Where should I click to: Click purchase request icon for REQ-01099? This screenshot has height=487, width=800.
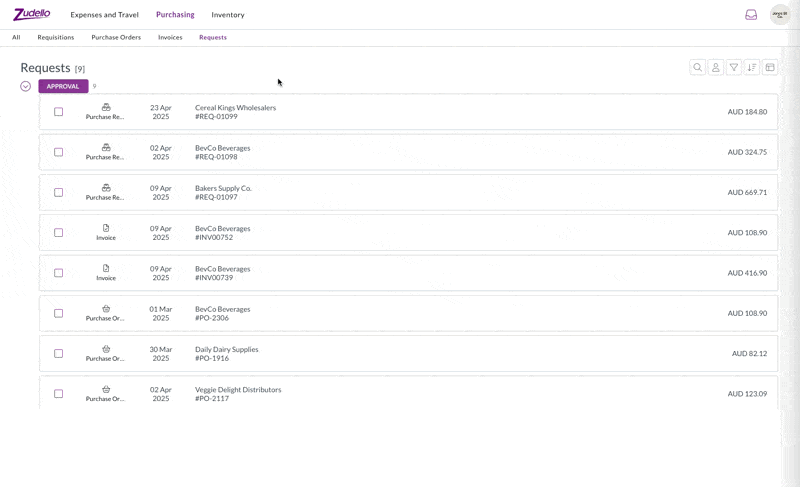click(106, 107)
